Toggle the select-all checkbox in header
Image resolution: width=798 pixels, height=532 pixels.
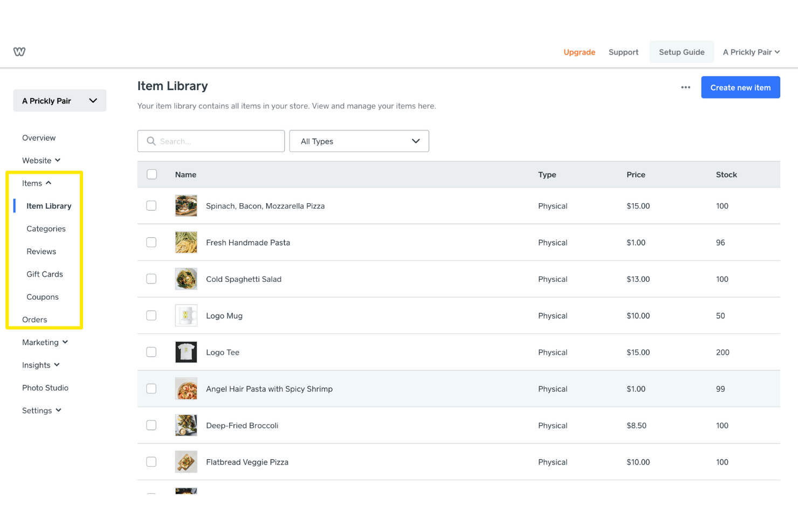click(x=152, y=174)
